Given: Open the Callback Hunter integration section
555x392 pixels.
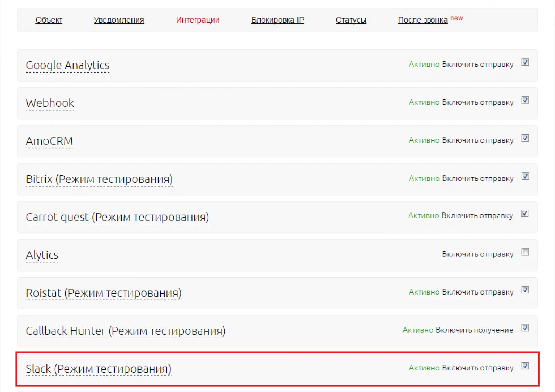Looking at the screenshot, I should click(126, 331).
